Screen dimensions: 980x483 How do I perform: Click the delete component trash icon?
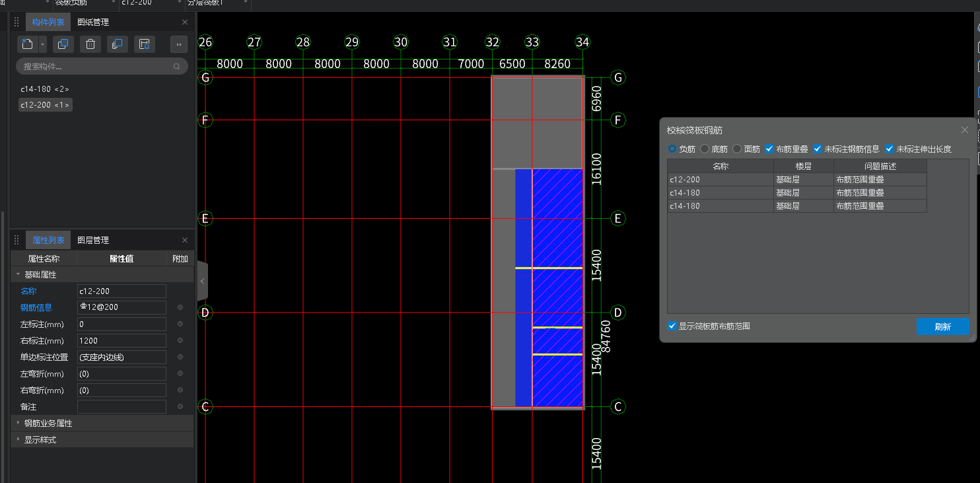(x=90, y=44)
